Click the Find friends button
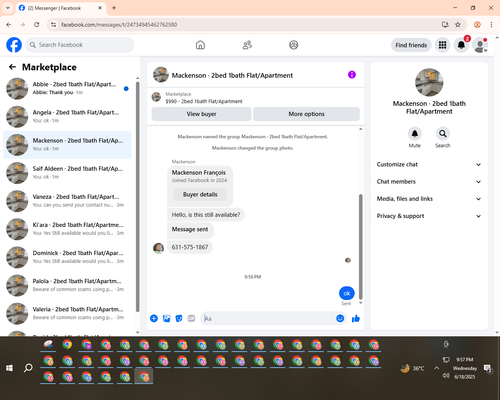The height and width of the screenshot is (400, 500). tap(411, 45)
